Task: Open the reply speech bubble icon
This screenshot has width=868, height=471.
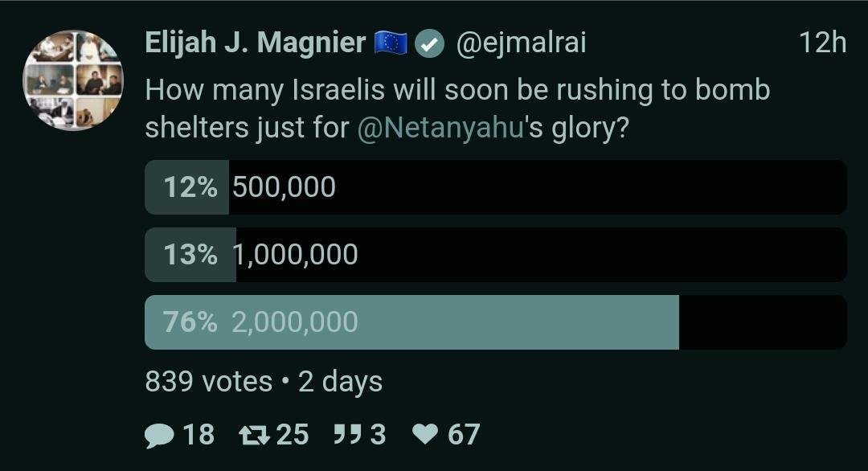Action: (159, 435)
